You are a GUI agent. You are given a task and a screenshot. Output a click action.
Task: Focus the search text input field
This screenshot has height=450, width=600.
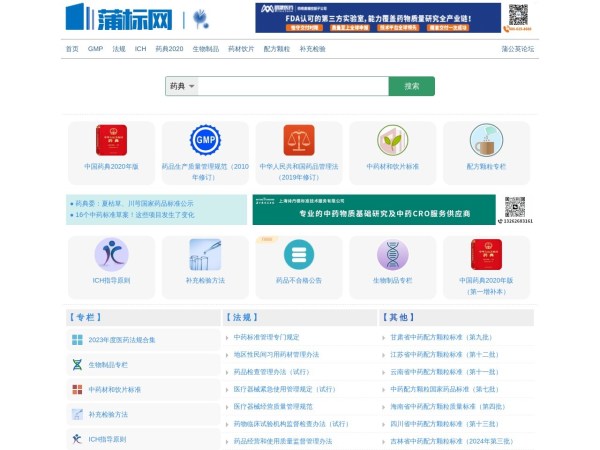pyautogui.click(x=293, y=86)
